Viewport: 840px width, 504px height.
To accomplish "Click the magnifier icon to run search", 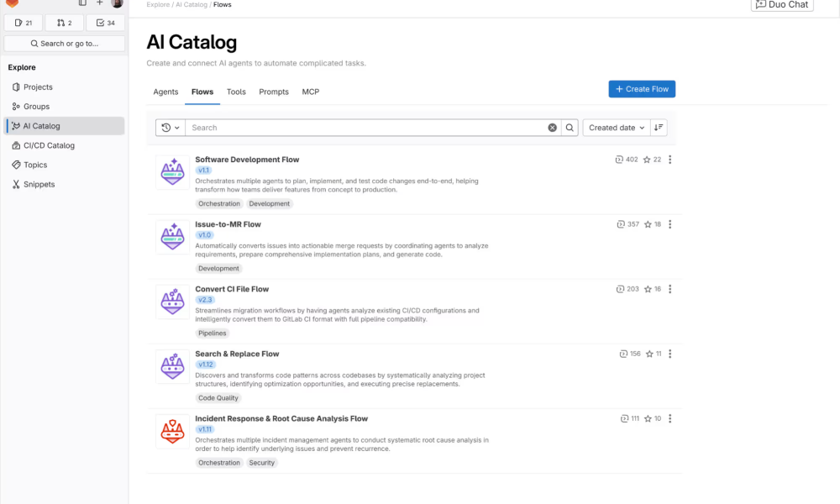I will pyautogui.click(x=570, y=127).
